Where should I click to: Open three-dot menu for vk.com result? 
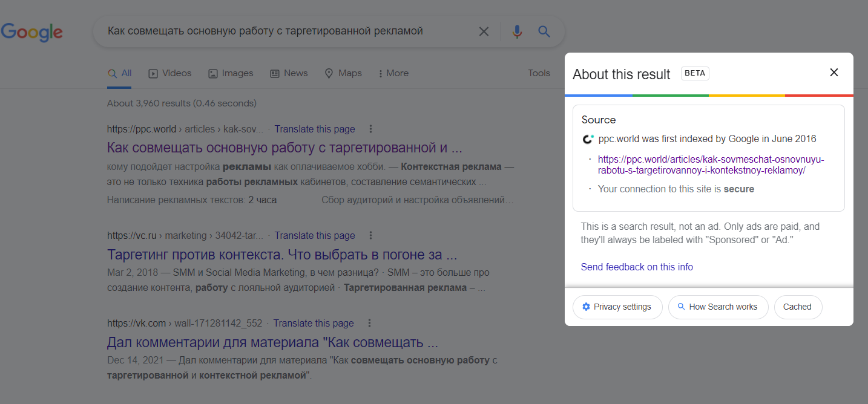[370, 323]
